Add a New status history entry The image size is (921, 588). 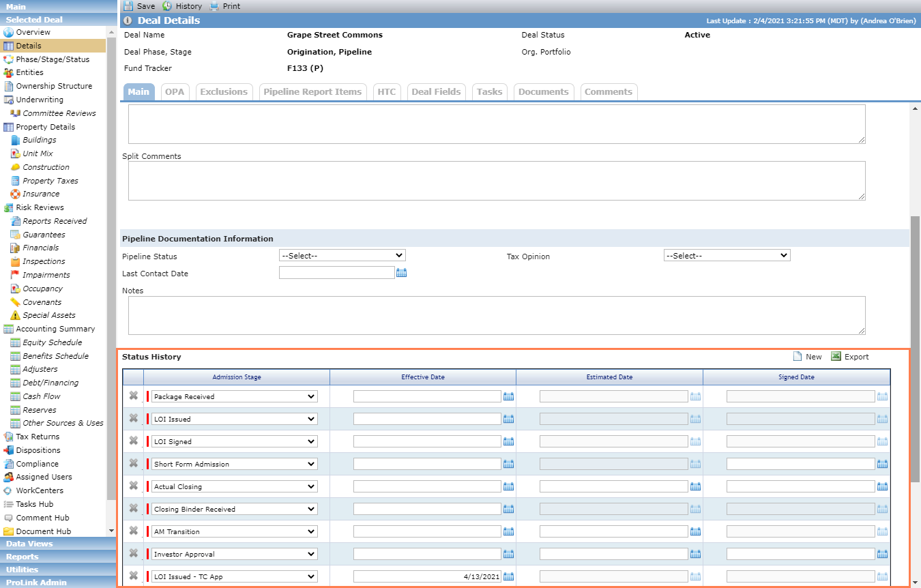[x=807, y=357]
